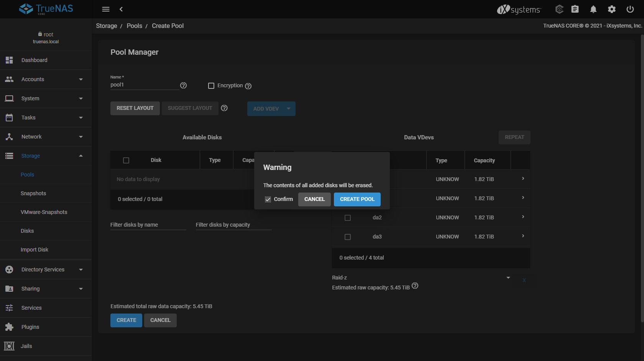Expand the Sharing menu arrow
Viewport: 644px width, 361px height.
pyautogui.click(x=81, y=289)
